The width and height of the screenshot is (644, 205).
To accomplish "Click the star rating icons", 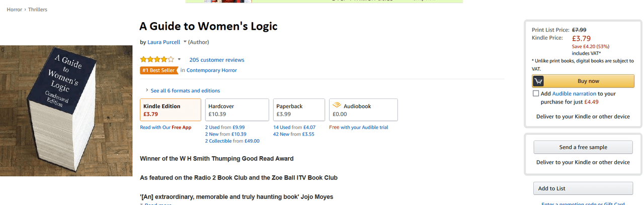I will coord(157,59).
